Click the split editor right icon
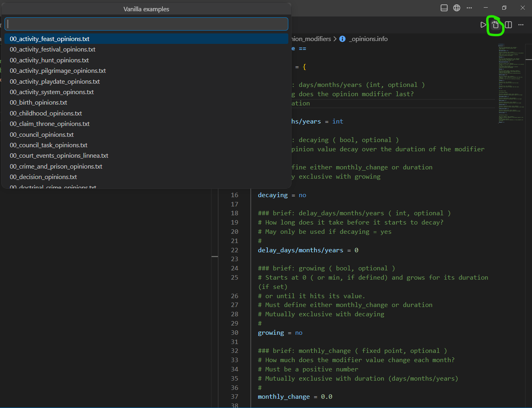 pyautogui.click(x=508, y=25)
